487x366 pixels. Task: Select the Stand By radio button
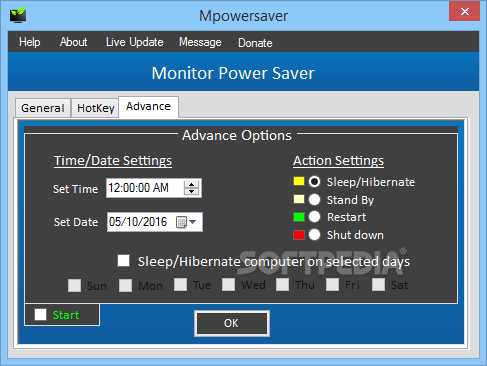point(314,200)
